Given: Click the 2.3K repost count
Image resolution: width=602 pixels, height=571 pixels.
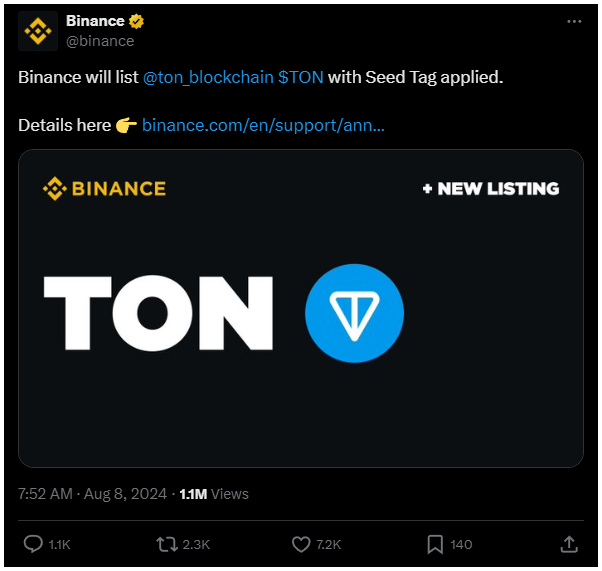Looking at the screenshot, I should point(196,545).
